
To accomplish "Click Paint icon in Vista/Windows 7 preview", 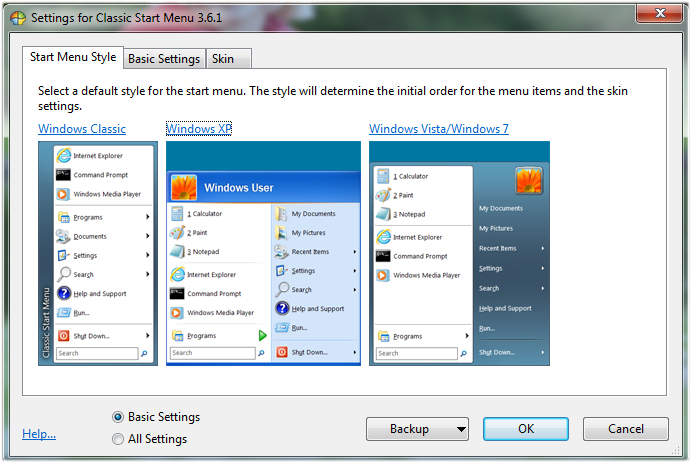I will pos(383,195).
